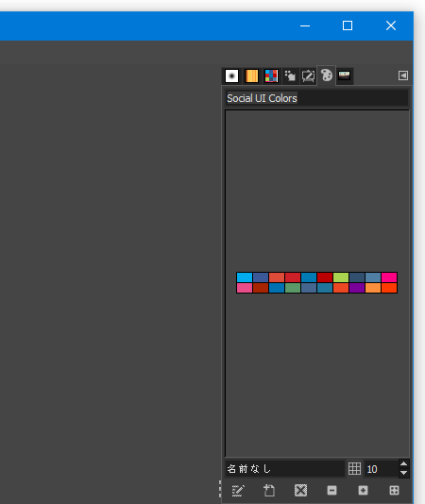Decrease the column count with down arrow
This screenshot has width=425, height=504.
pyautogui.click(x=404, y=473)
